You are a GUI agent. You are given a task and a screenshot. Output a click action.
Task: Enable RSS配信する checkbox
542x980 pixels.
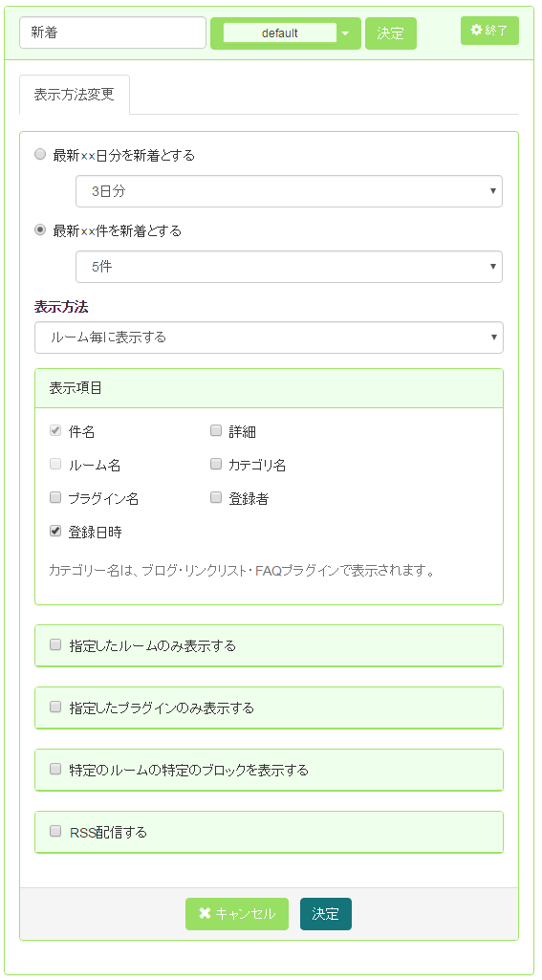(x=55, y=831)
